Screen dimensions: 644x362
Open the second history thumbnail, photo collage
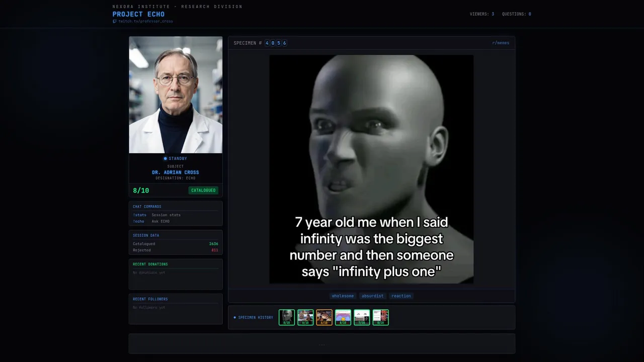[305, 317]
